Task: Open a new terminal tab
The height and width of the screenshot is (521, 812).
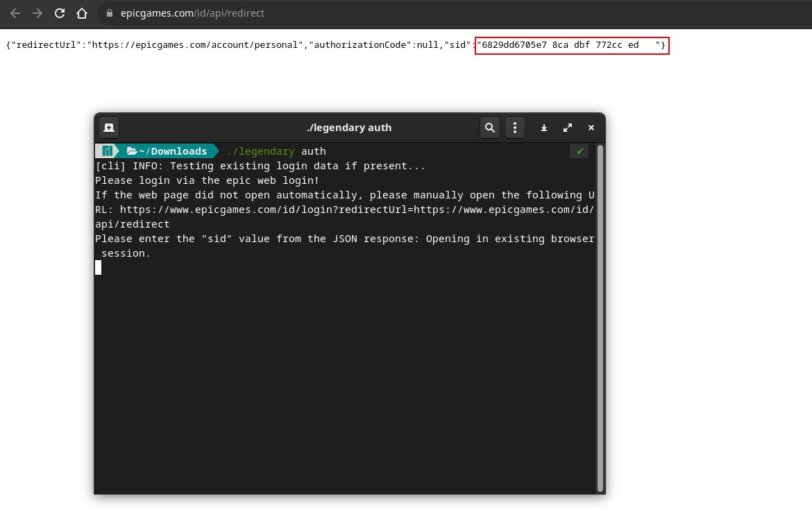Action: (109, 128)
